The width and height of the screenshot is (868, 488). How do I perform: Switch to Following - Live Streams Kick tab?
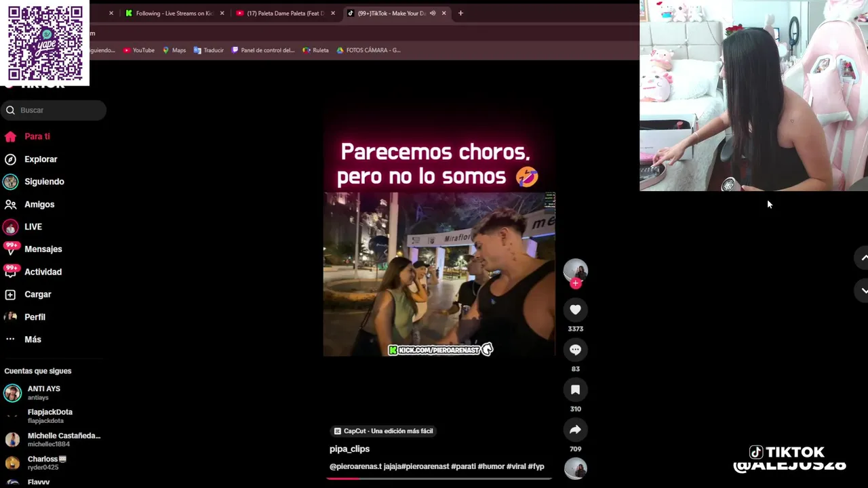(174, 13)
